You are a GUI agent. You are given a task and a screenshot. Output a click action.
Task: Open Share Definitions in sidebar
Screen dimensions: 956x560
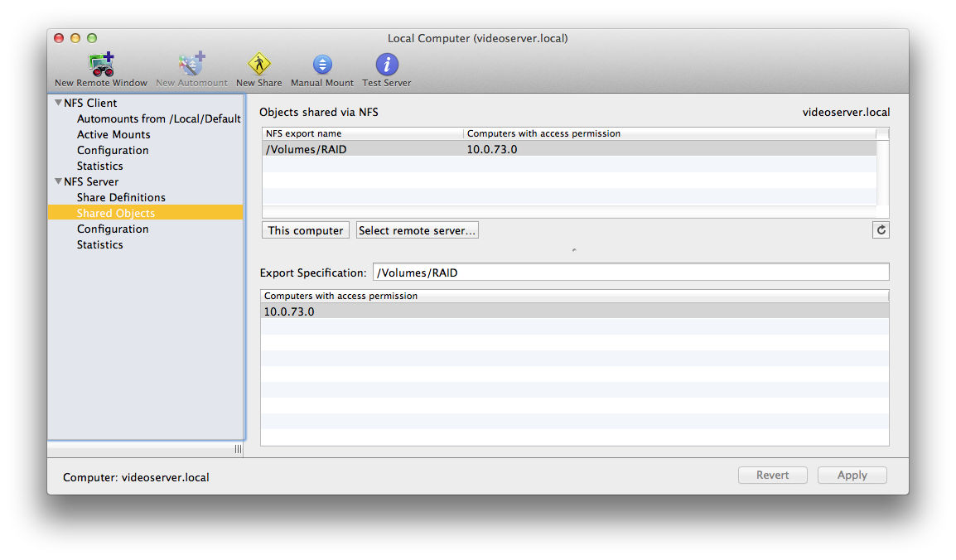[x=121, y=197]
